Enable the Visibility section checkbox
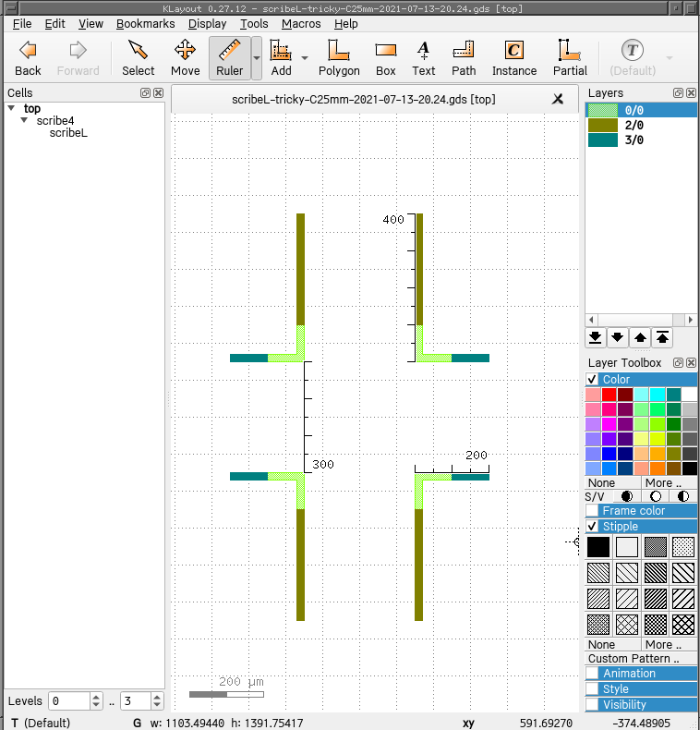The image size is (700, 730). click(x=592, y=704)
